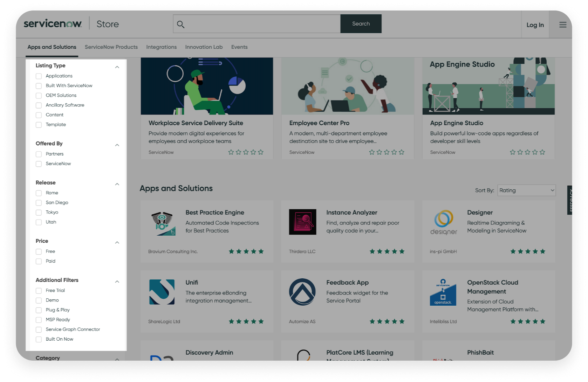
Task: Click the magnifying glass search icon
Action: [181, 24]
